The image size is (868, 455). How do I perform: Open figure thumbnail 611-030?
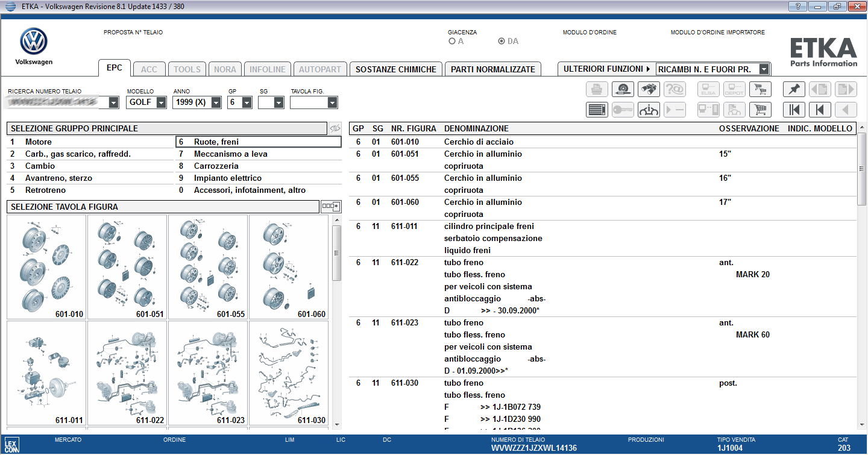coord(289,373)
